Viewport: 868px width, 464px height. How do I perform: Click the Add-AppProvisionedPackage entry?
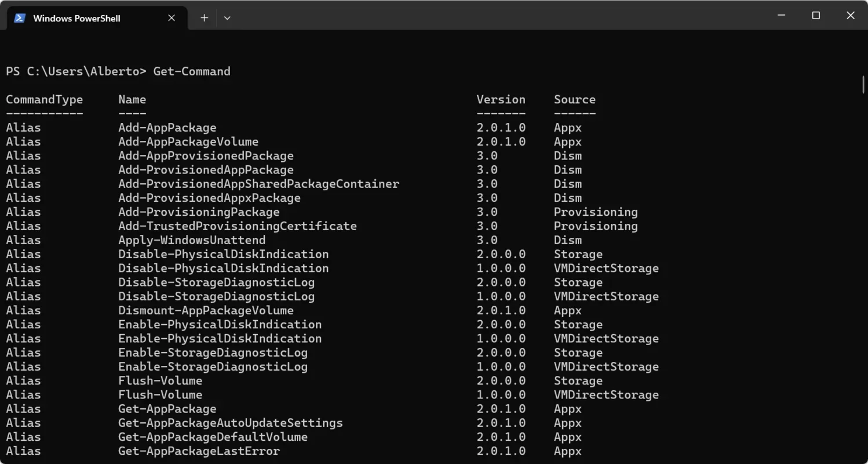(x=206, y=155)
